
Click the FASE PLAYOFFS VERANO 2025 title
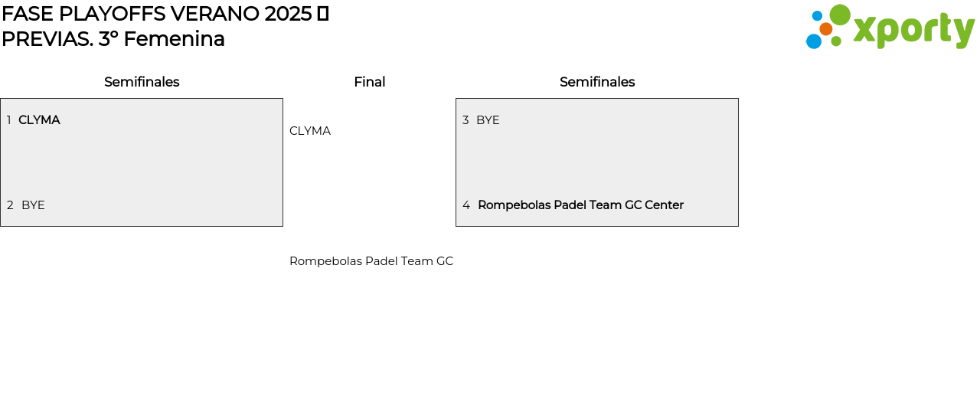[157, 14]
